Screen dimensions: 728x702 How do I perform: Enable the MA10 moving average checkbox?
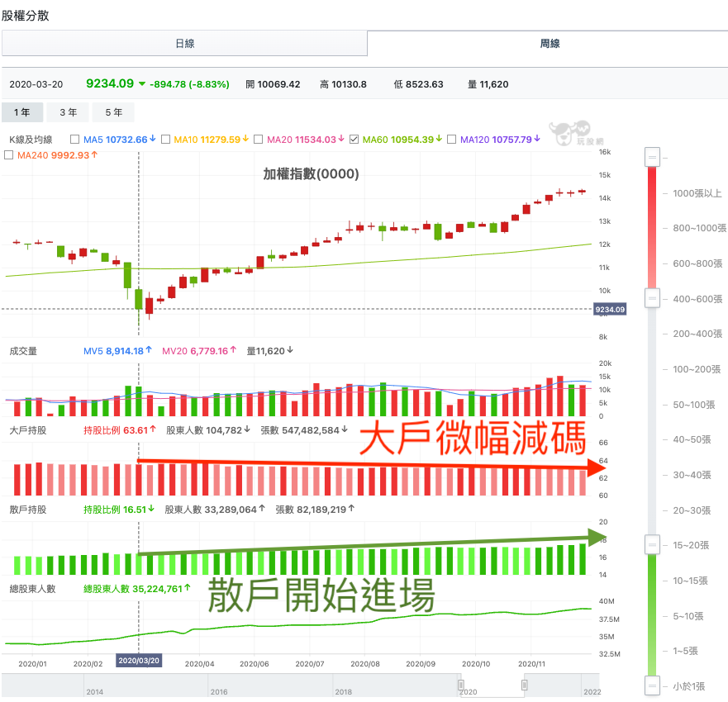[166, 140]
